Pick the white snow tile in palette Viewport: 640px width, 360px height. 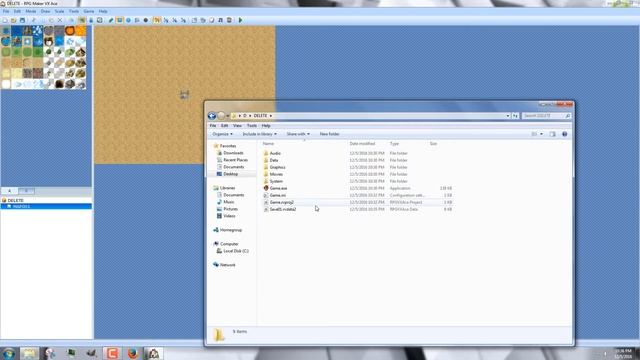(6, 84)
